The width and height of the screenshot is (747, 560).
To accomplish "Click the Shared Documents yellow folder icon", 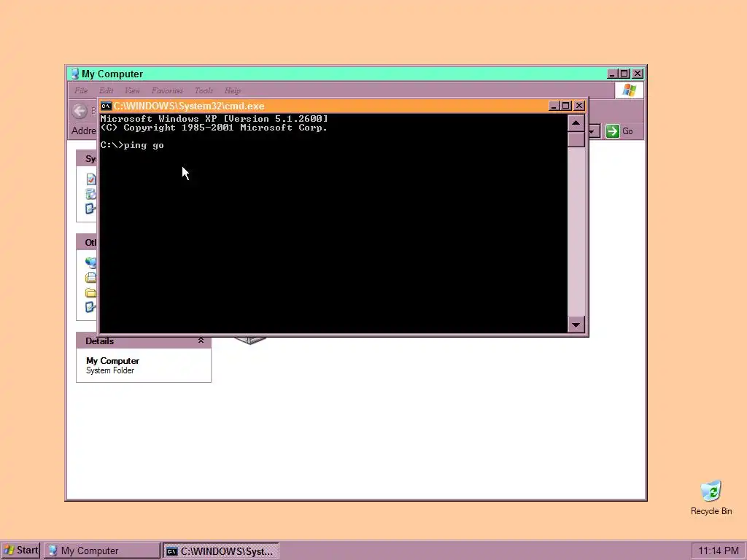I will pos(90,292).
